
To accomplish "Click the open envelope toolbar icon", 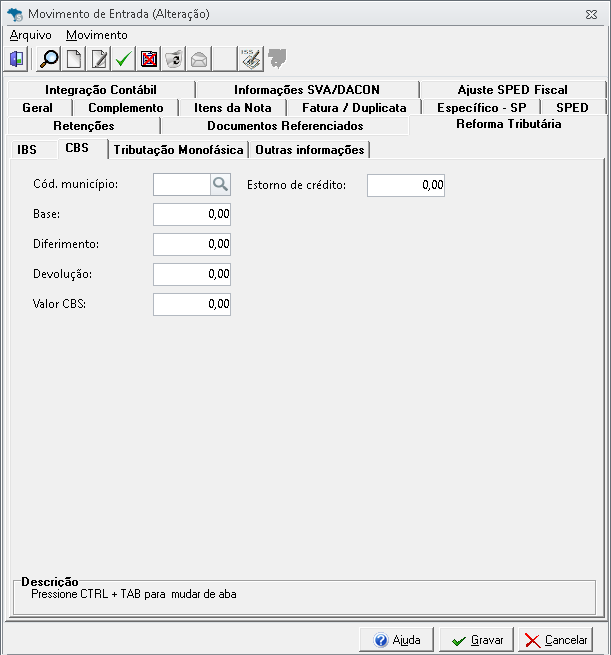I will 199,59.
